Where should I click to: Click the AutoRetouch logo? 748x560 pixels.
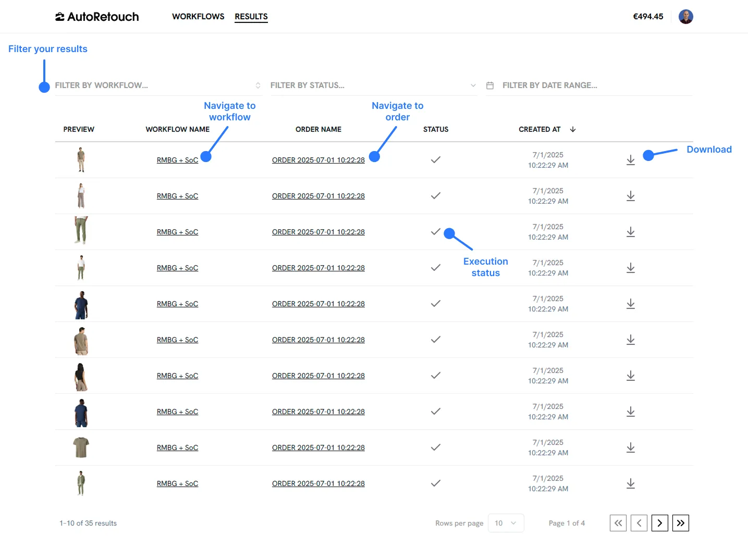click(96, 16)
